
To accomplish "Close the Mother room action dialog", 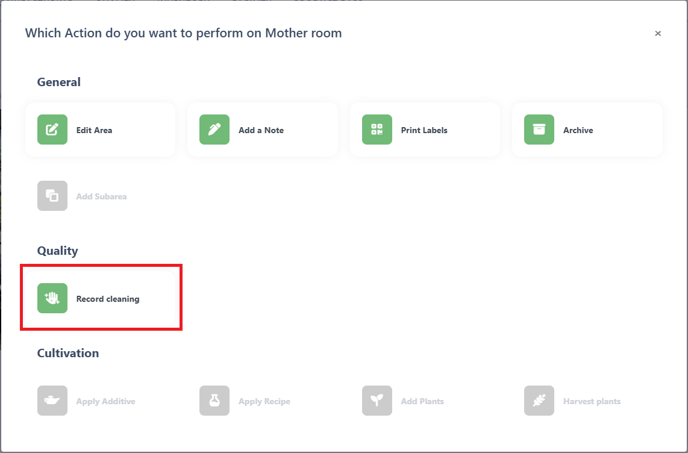I will click(658, 33).
